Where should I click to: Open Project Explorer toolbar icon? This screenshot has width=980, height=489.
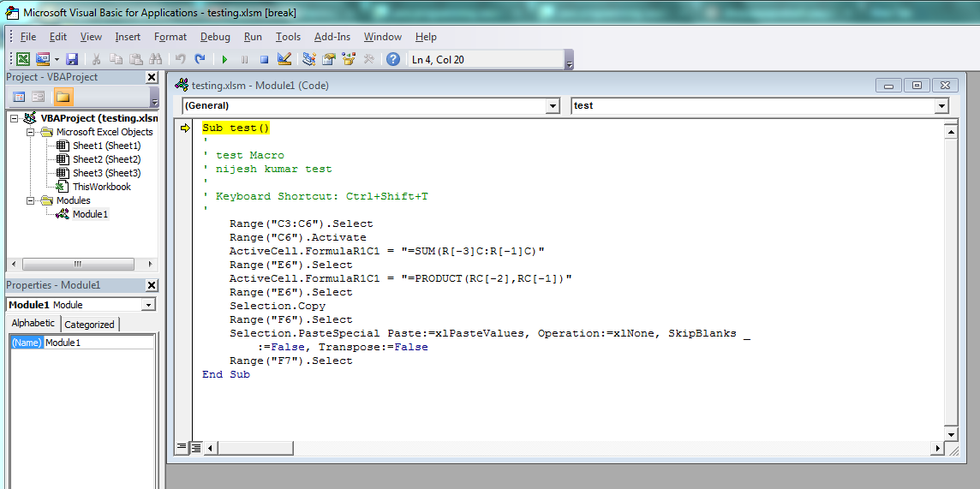click(x=308, y=59)
